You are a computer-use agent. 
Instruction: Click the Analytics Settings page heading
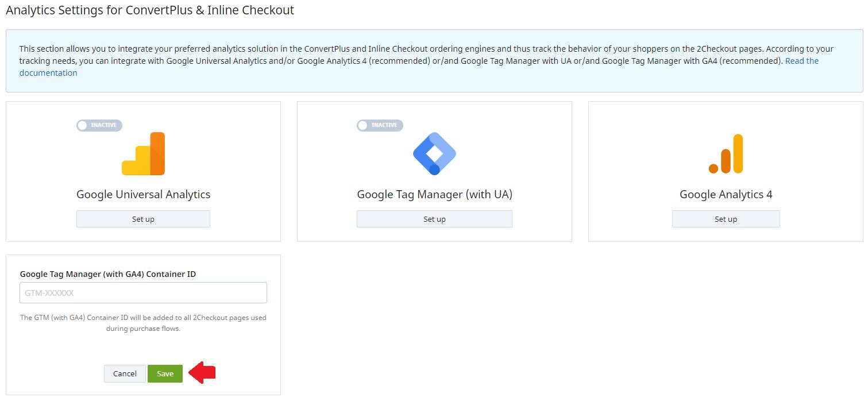(x=149, y=10)
